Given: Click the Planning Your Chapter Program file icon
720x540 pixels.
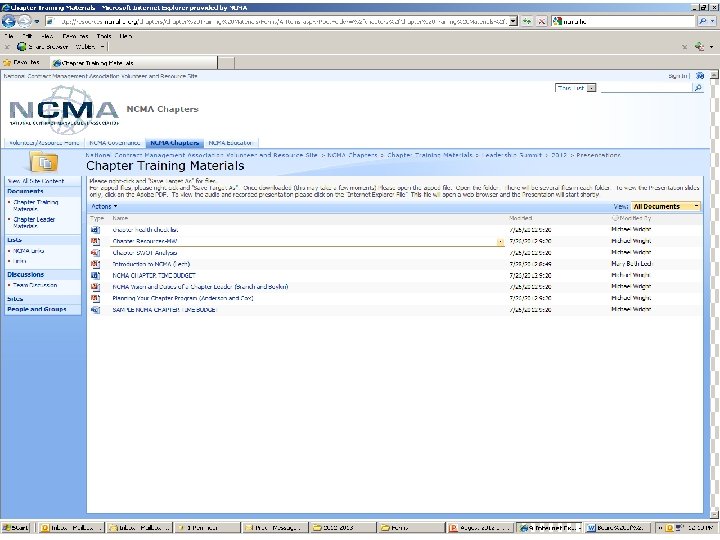Looking at the screenshot, I should coord(95,298).
